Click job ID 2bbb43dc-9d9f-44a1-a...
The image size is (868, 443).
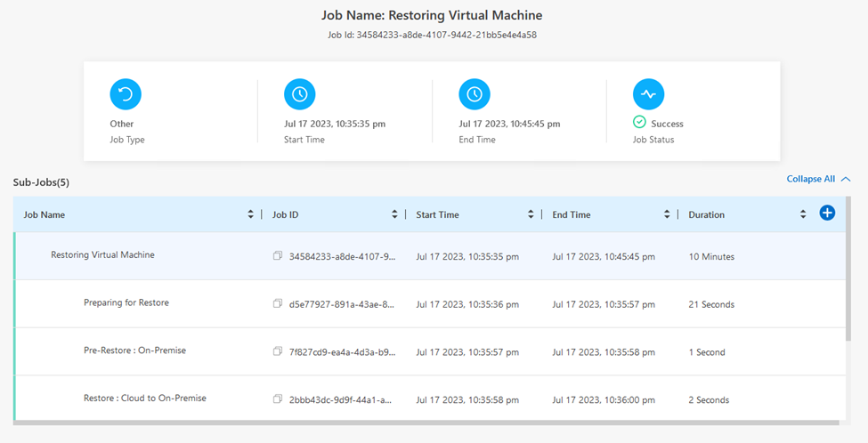[340, 399]
